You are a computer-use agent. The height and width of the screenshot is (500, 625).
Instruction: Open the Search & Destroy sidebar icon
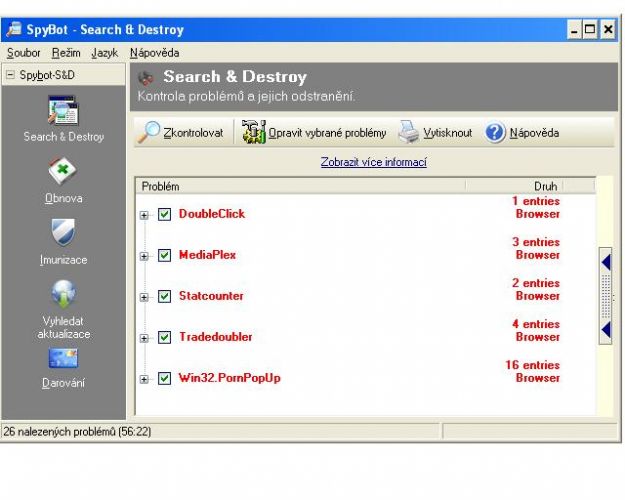coord(63,111)
